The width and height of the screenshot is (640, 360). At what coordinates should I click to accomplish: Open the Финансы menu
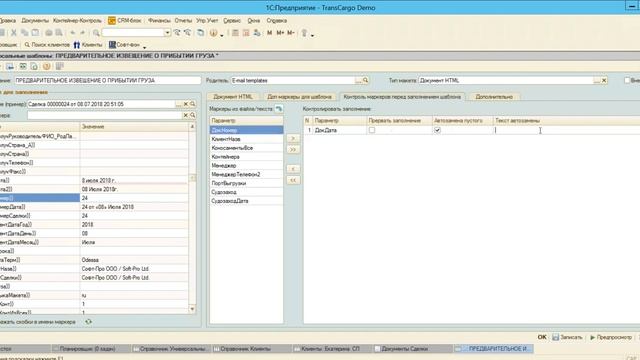[x=159, y=20]
